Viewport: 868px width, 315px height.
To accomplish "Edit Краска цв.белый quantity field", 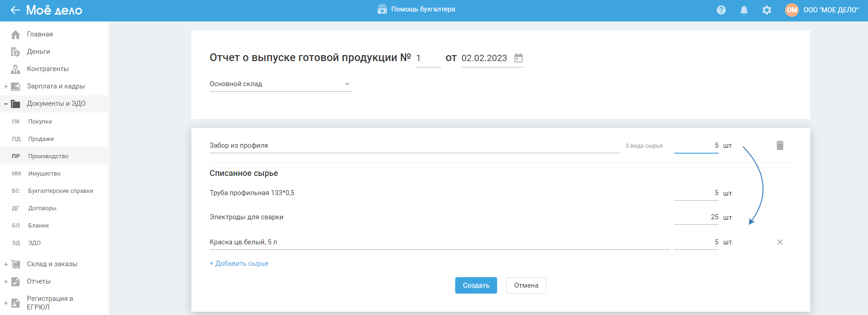I will click(x=696, y=242).
